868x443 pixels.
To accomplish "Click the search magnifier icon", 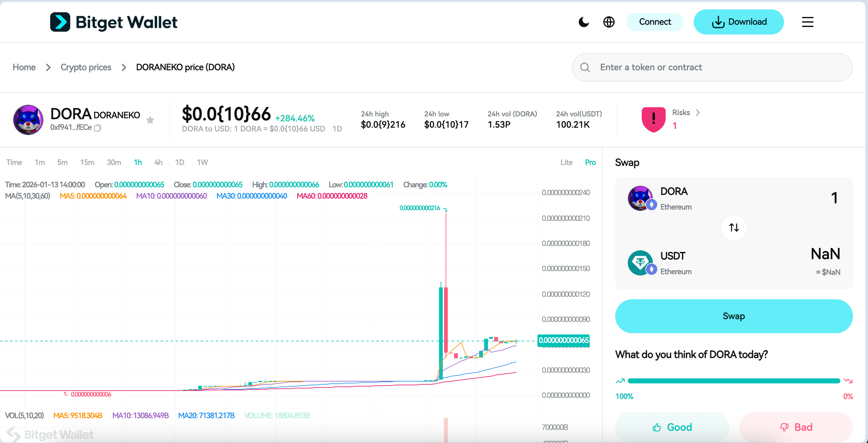I will (x=585, y=67).
